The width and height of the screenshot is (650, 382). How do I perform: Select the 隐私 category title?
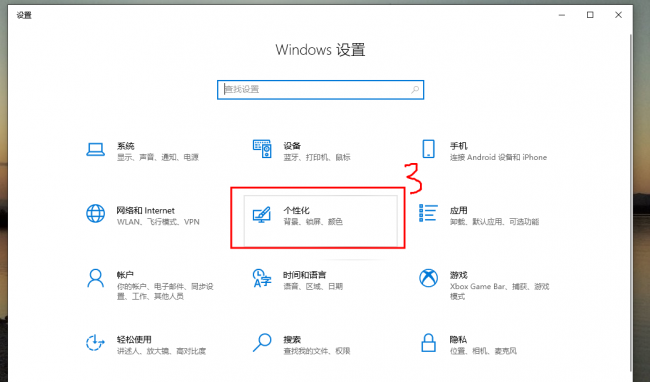[459, 340]
